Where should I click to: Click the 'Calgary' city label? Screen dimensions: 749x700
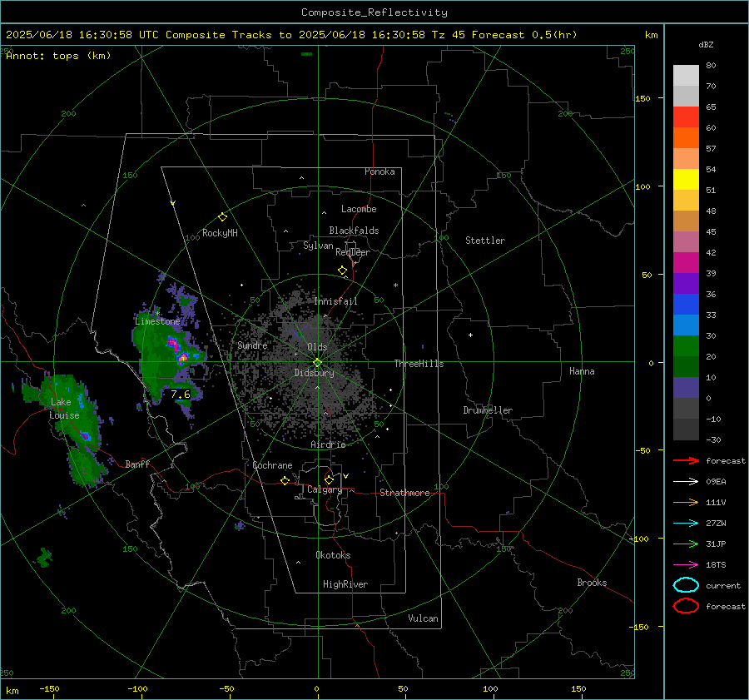tap(325, 489)
